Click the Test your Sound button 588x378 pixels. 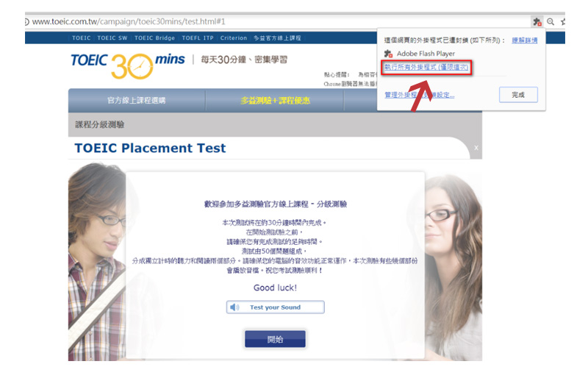coord(275,307)
